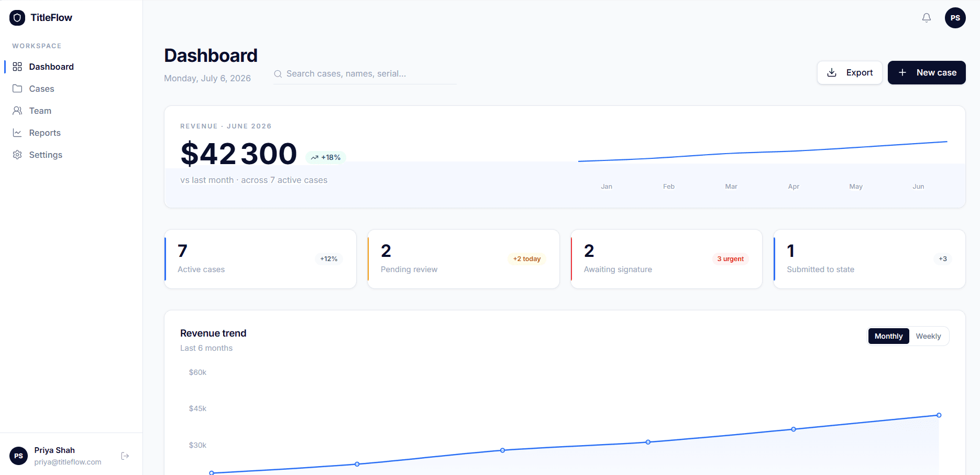The width and height of the screenshot is (980, 475).
Task: Click the priya@titleflow.com email text
Action: tap(68, 462)
